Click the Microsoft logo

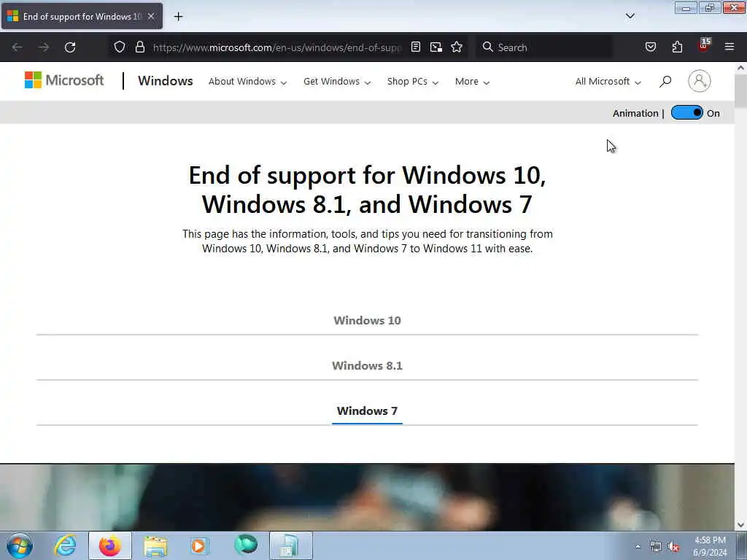point(64,80)
